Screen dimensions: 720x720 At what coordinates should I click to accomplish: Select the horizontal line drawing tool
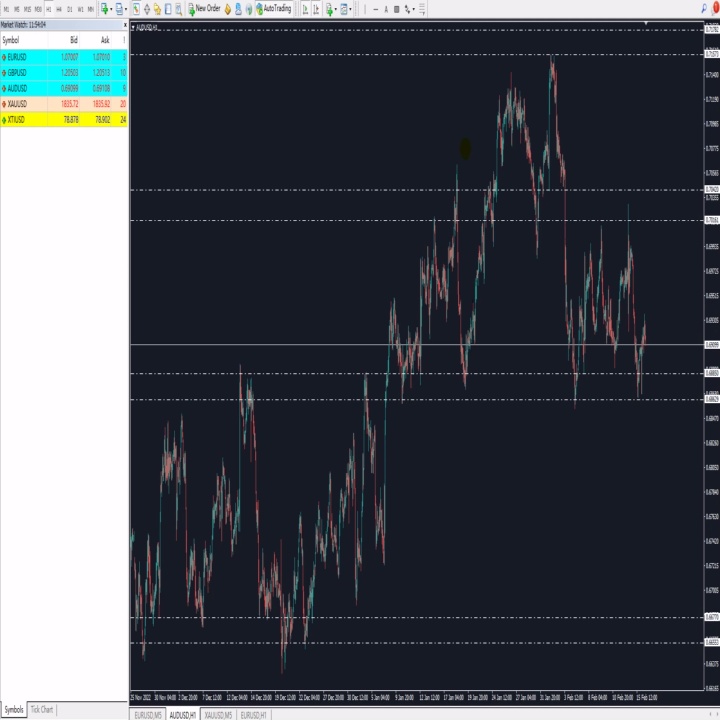376,9
